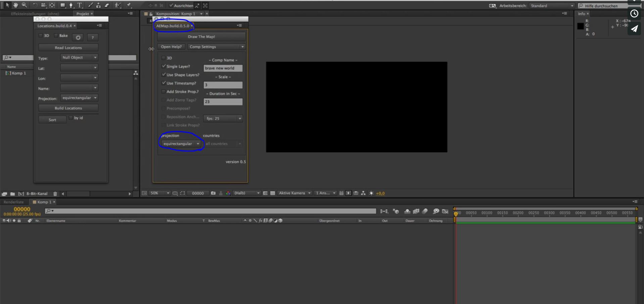Select the Locations.build.0.4 panel tab

click(54, 26)
